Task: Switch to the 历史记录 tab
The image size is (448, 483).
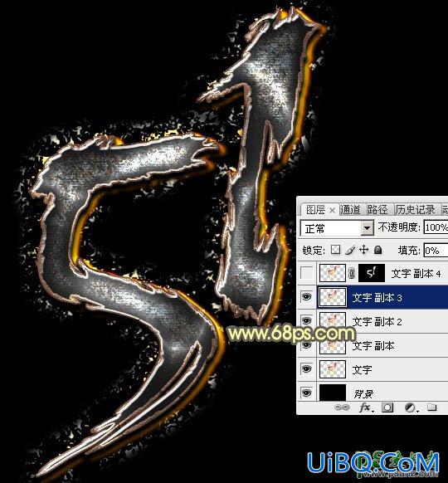Action: point(415,210)
